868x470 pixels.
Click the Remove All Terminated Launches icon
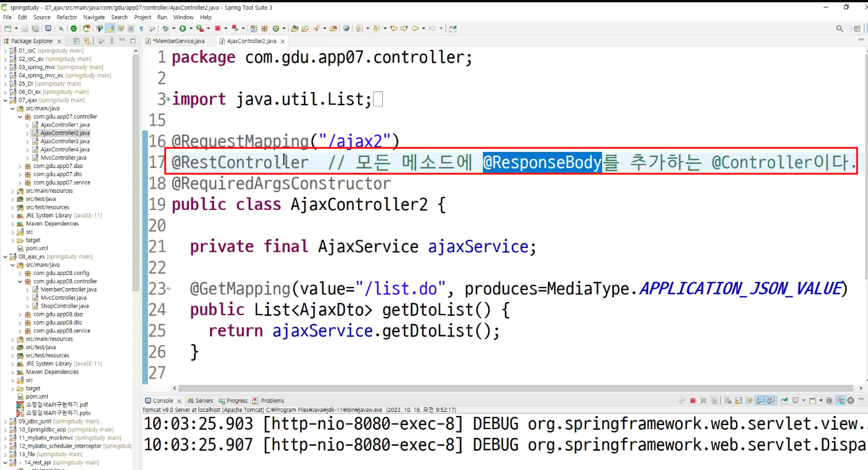pos(714,400)
